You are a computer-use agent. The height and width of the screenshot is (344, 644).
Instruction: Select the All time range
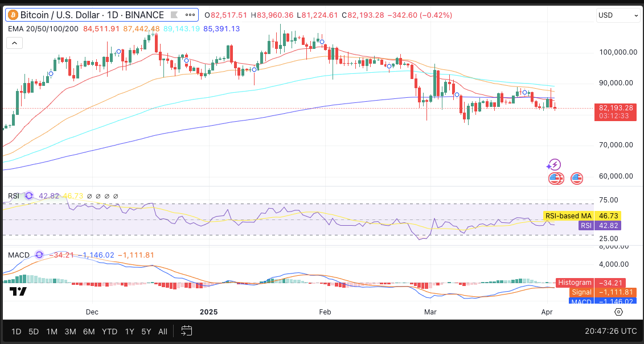[x=163, y=331]
